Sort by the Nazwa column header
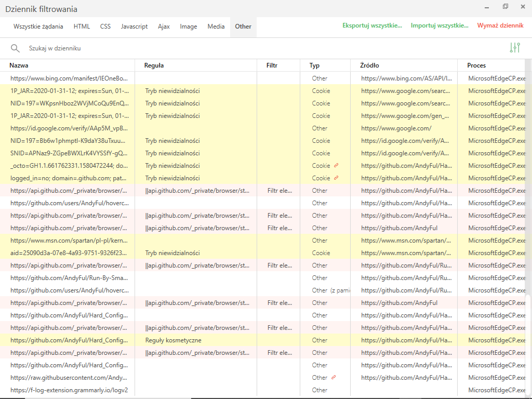The width and height of the screenshot is (532, 399). click(19, 65)
